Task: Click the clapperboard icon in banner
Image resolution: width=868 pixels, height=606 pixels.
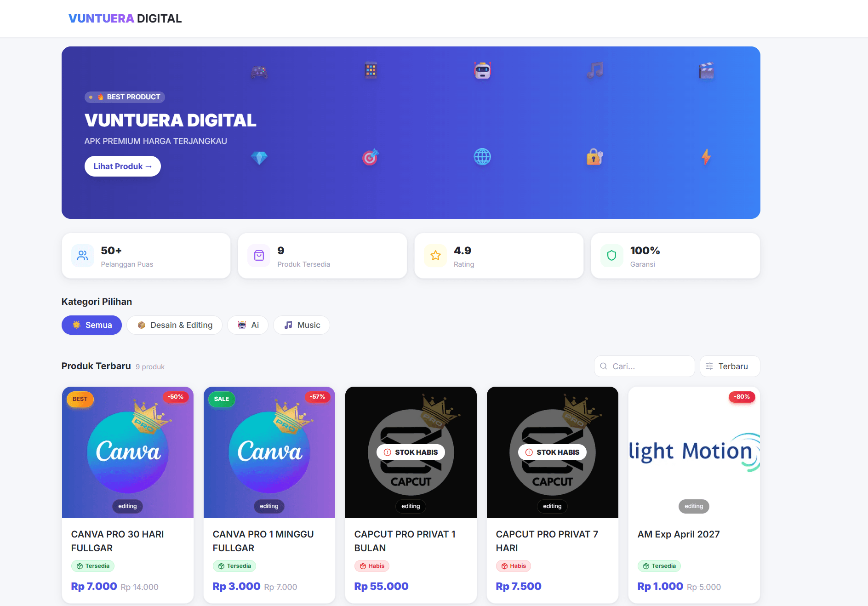Action: click(x=706, y=70)
